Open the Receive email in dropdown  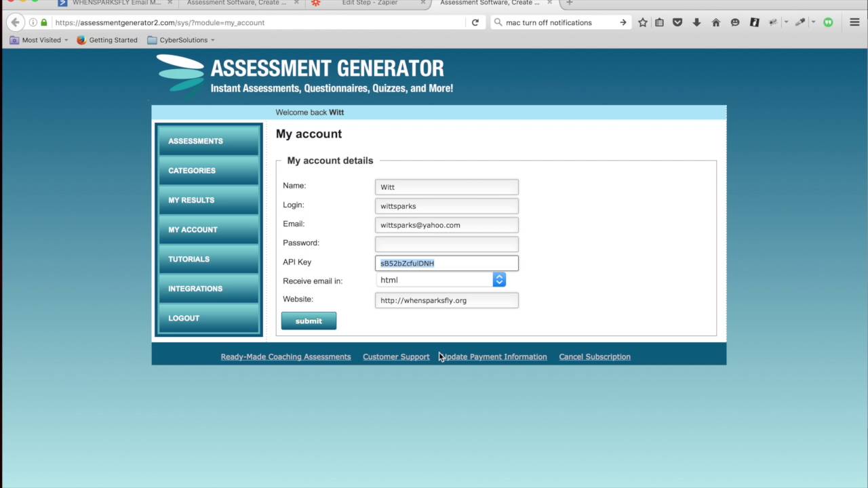point(440,280)
